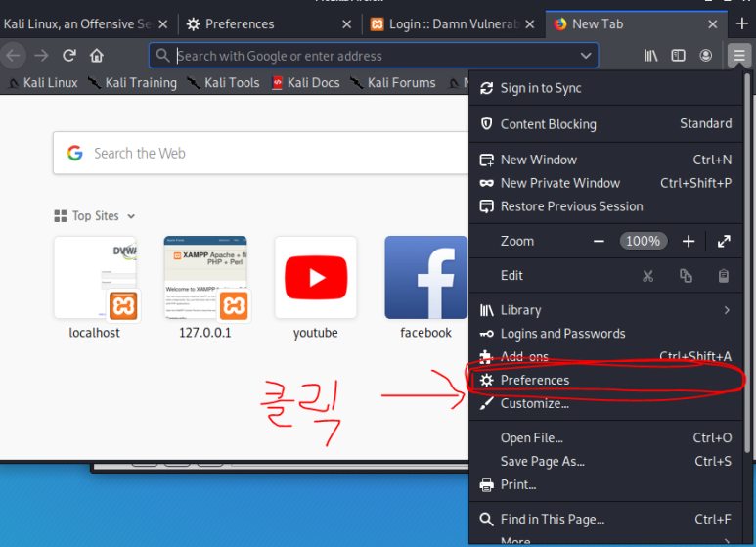Open the Kali Tools bookmark
The height and width of the screenshot is (547, 756).
tap(223, 83)
